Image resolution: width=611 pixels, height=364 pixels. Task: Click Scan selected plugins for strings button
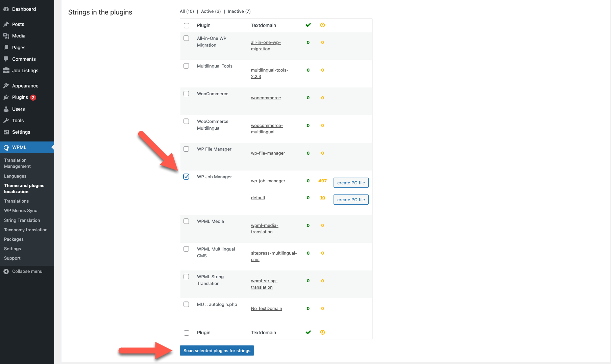click(217, 350)
